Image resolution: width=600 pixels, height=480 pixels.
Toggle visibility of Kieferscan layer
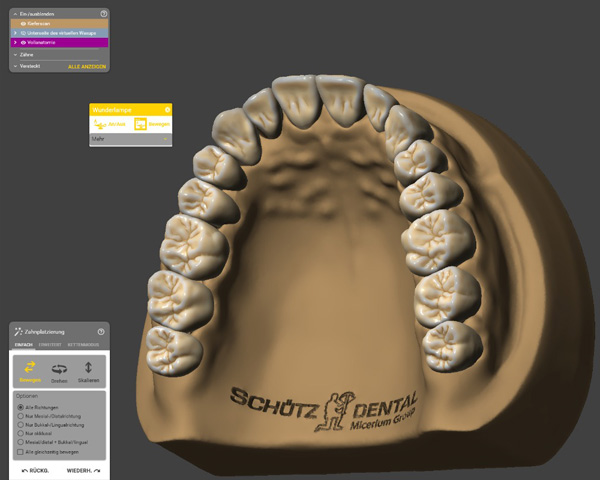coord(23,23)
